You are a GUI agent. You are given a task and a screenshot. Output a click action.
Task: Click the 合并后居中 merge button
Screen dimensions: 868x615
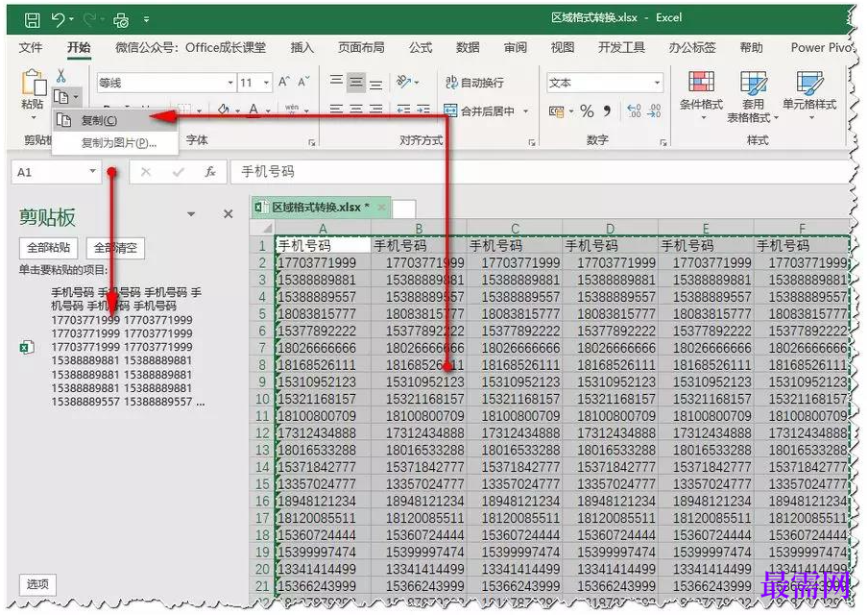click(x=479, y=111)
